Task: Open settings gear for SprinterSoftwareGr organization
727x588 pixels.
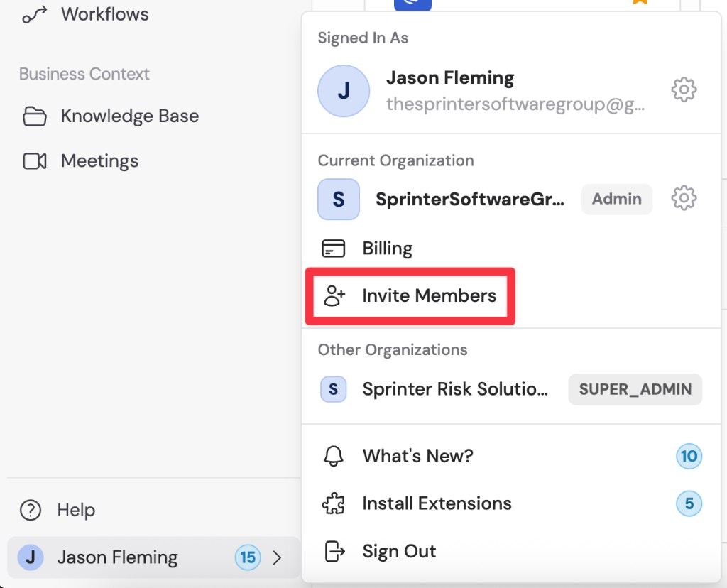Action: point(683,198)
